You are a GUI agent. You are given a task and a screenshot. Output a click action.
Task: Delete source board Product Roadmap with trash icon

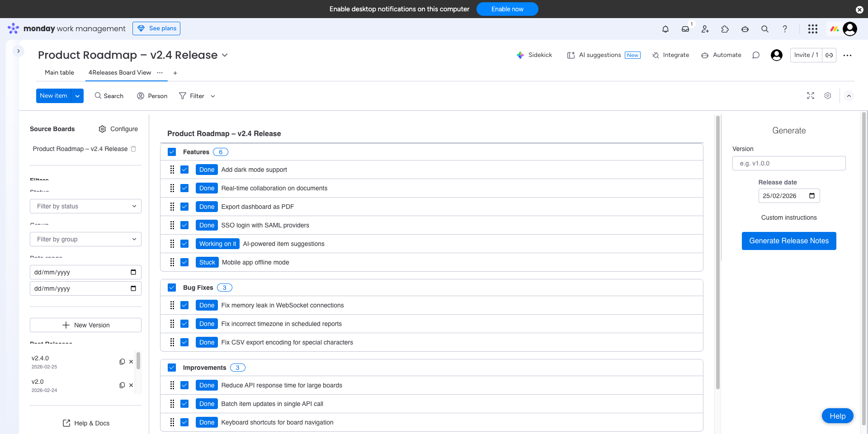coord(133,149)
